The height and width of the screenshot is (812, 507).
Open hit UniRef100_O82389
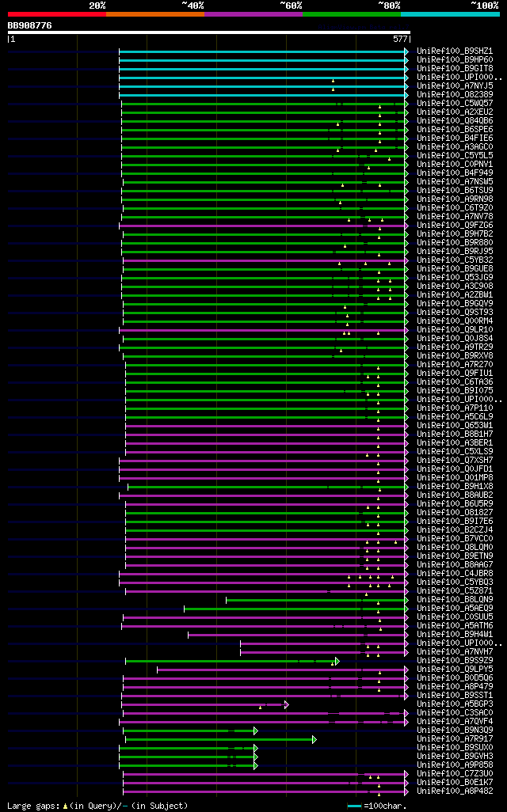coord(455,95)
